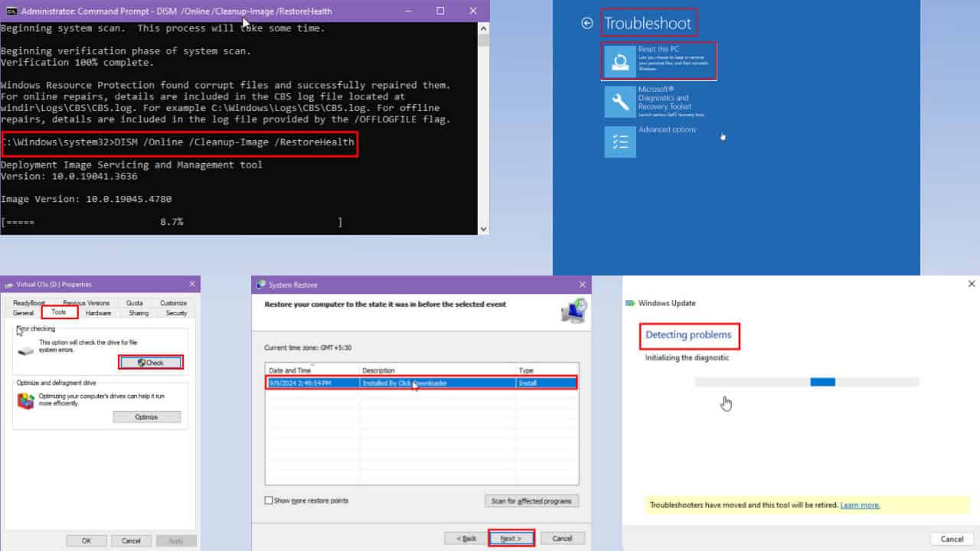Screen dimensions: 980x551
Task: Open the Diagnostics and Recovery Toolset wrench icon
Action: coord(619,102)
